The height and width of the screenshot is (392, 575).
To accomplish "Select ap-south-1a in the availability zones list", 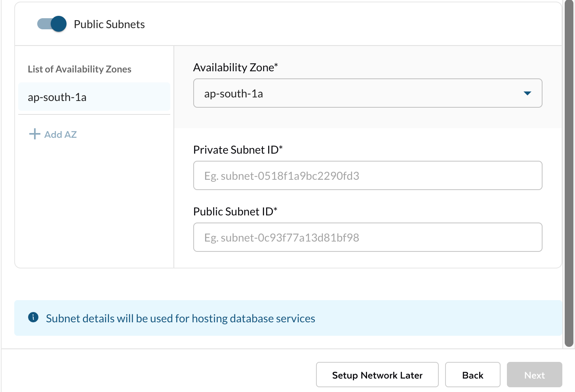I will (x=94, y=97).
